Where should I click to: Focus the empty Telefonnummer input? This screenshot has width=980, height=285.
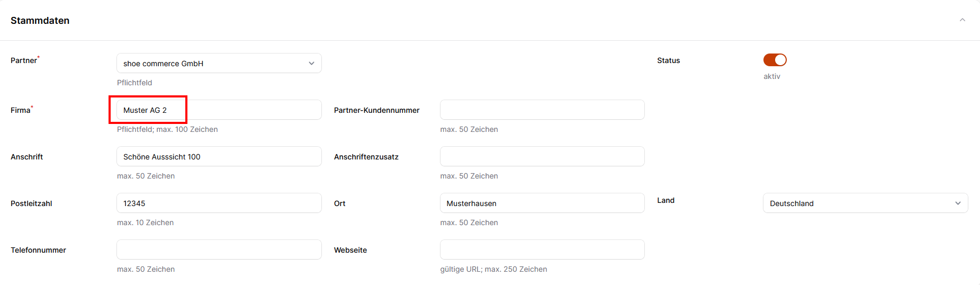(x=219, y=250)
